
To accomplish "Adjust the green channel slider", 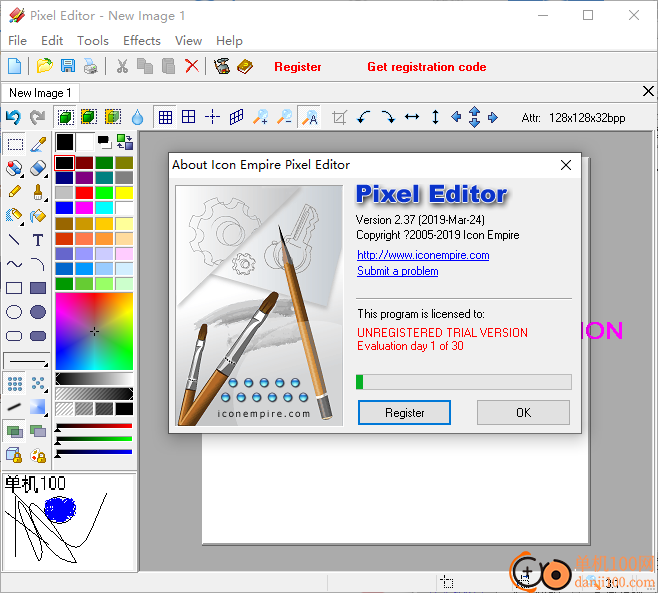I will (94, 440).
